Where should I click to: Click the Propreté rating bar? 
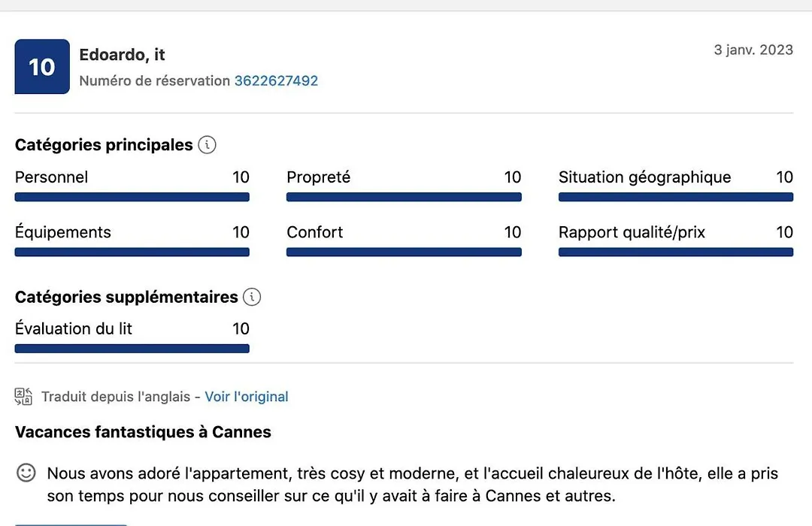pyautogui.click(x=404, y=197)
